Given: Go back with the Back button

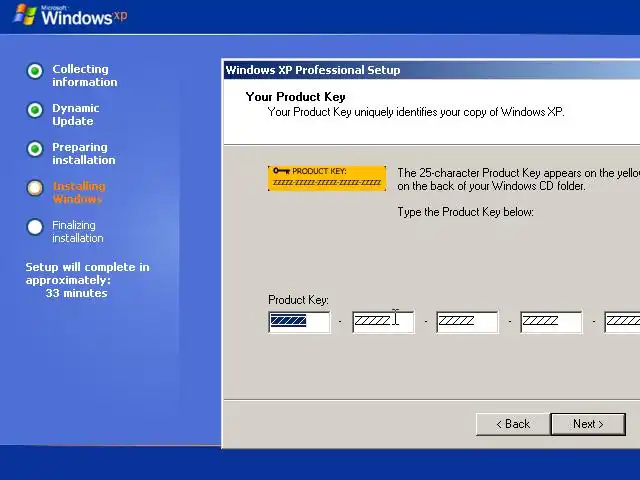Looking at the screenshot, I should pos(513,424).
